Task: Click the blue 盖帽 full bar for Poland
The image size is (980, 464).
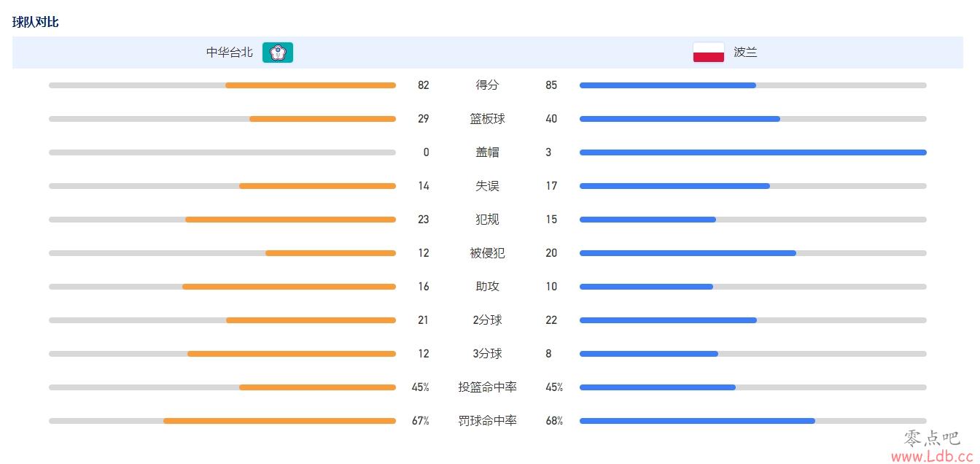Action: tap(753, 152)
